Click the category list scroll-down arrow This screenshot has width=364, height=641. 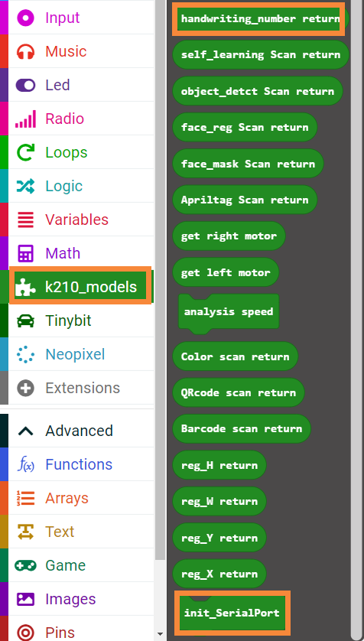click(x=160, y=635)
